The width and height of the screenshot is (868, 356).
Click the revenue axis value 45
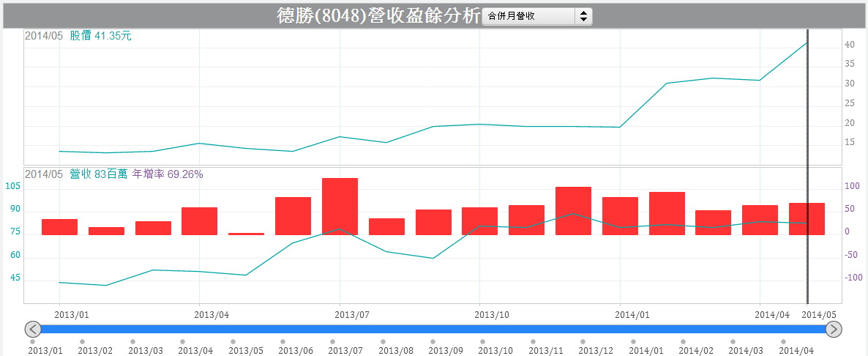(15, 278)
